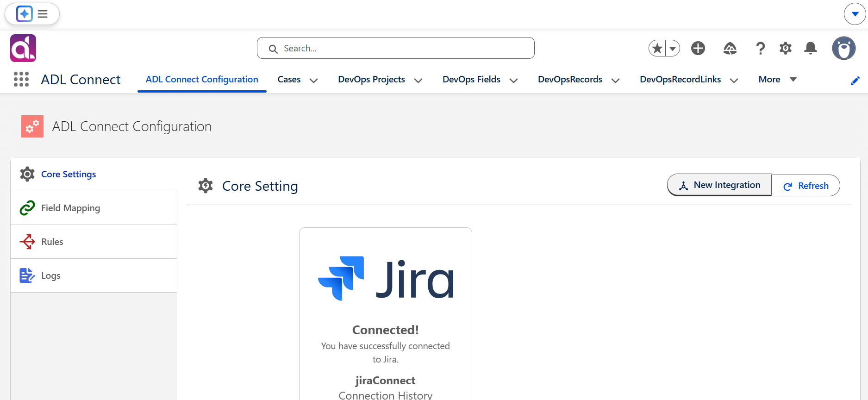868x400 pixels.
Task: Open the Help question mark icon
Action: [760, 48]
